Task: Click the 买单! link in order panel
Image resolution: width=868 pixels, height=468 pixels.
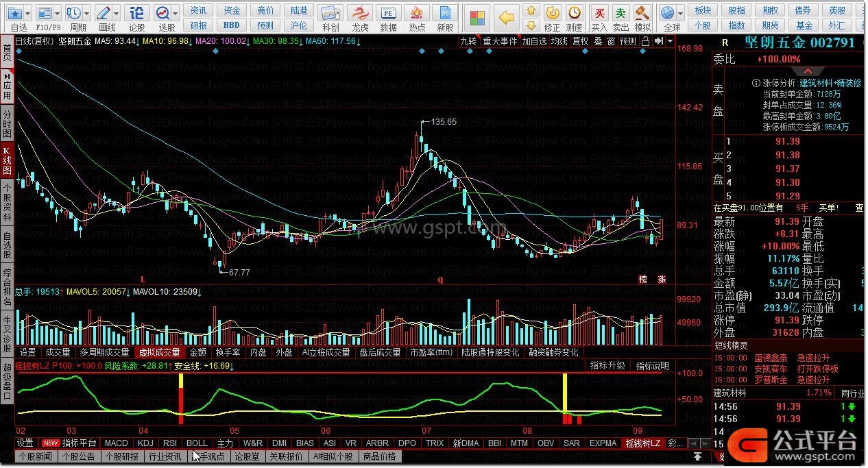Action: pos(828,208)
